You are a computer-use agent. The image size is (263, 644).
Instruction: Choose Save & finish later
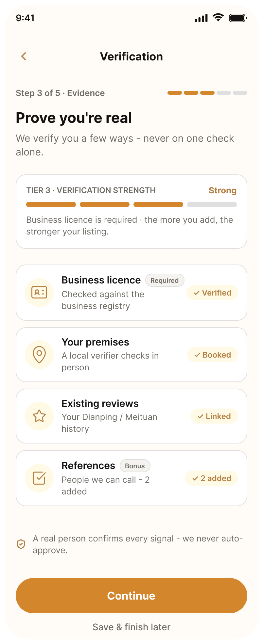[131, 627]
